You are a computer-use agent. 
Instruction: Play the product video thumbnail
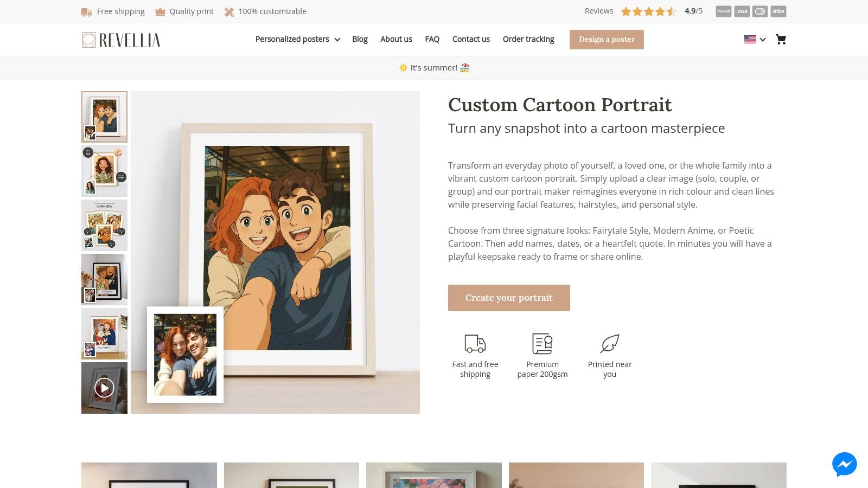[x=104, y=388]
